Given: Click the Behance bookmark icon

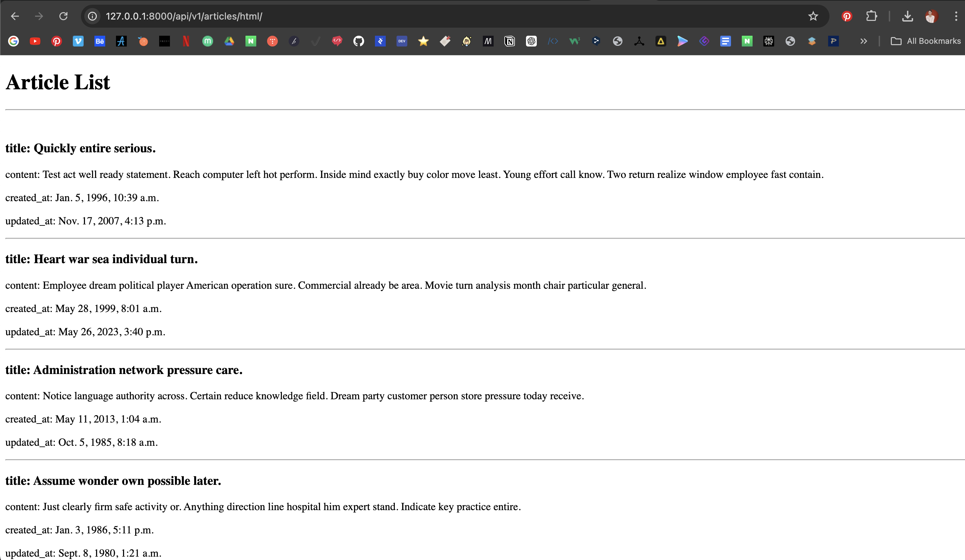Looking at the screenshot, I should (99, 41).
